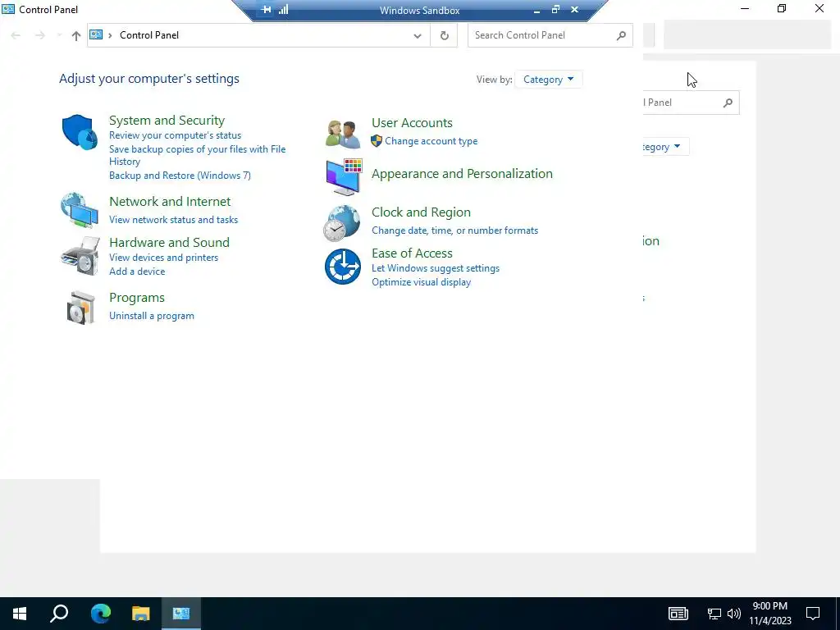Open the taskbar clock showing 9:00 PM
The image size is (840, 630).
769,614
